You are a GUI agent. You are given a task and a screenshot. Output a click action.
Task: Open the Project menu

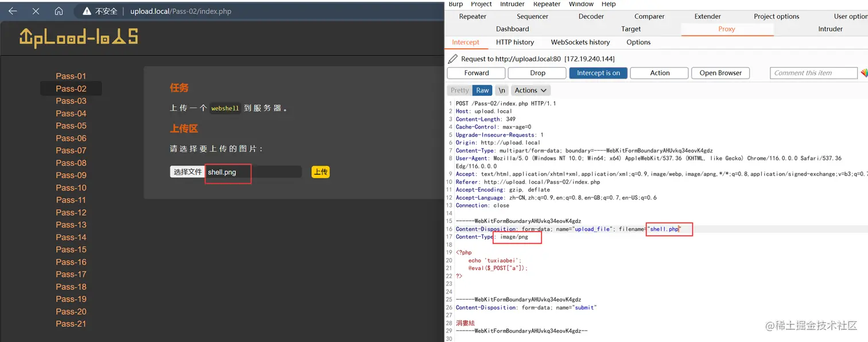[481, 4]
